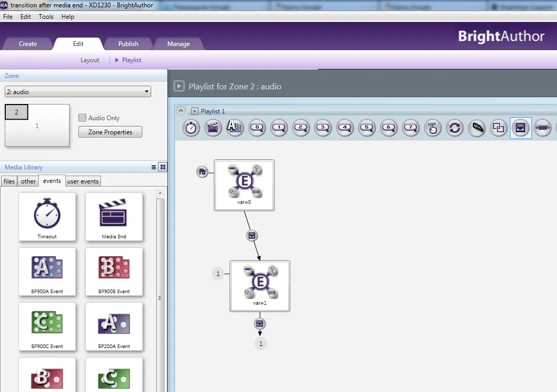Switch Media Library to list view
Screen dimensions: 557x392
[154, 167]
